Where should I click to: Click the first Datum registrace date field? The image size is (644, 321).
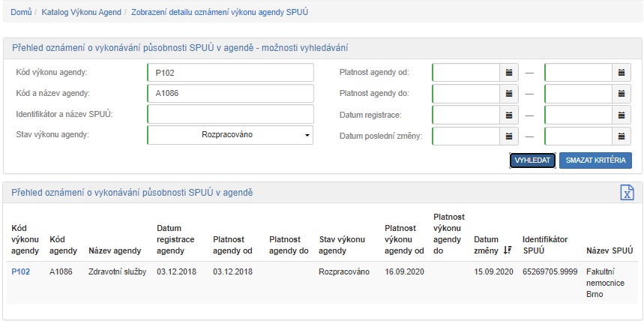pos(466,115)
